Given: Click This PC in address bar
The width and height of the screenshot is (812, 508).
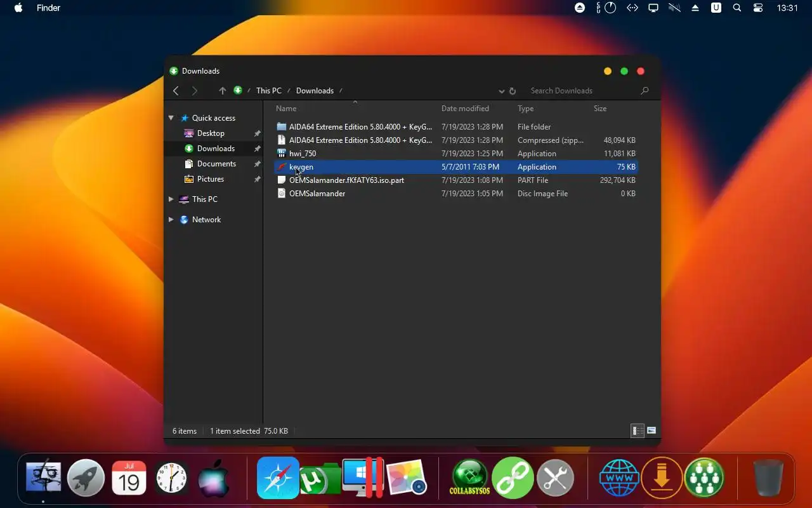Looking at the screenshot, I should tap(269, 91).
